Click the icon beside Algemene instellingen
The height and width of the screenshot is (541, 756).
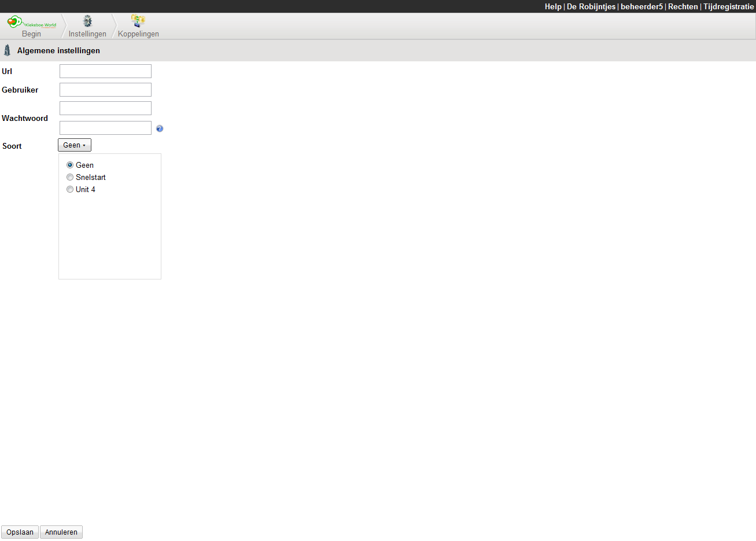point(7,50)
